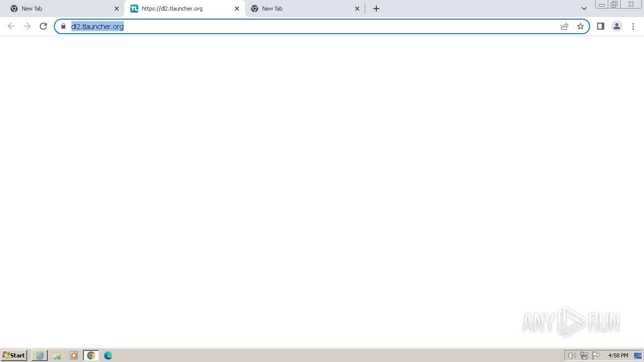
Task: Expand the tab search dropdown
Action: (584, 9)
